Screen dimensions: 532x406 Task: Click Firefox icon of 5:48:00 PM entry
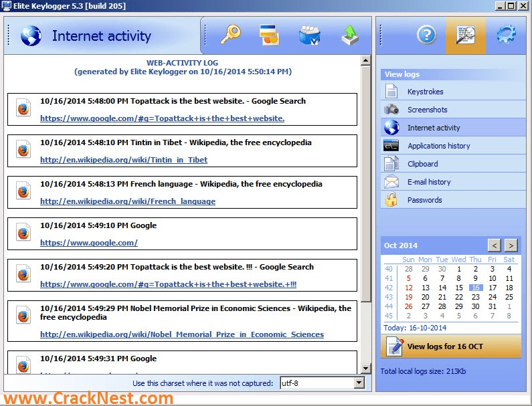[23, 108]
